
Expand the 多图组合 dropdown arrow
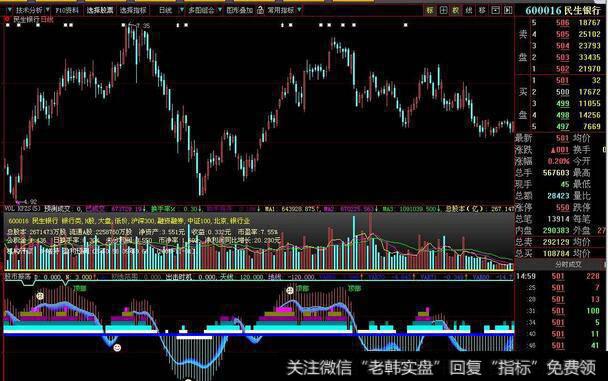point(220,10)
